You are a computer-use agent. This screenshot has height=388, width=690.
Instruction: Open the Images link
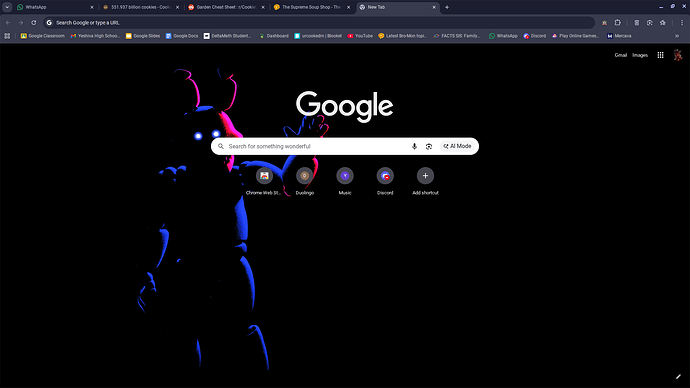coord(640,55)
